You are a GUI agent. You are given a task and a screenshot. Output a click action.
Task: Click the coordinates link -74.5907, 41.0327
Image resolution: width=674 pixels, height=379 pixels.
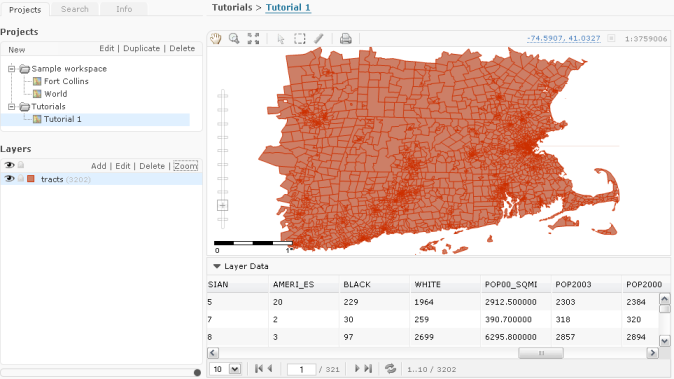point(564,38)
